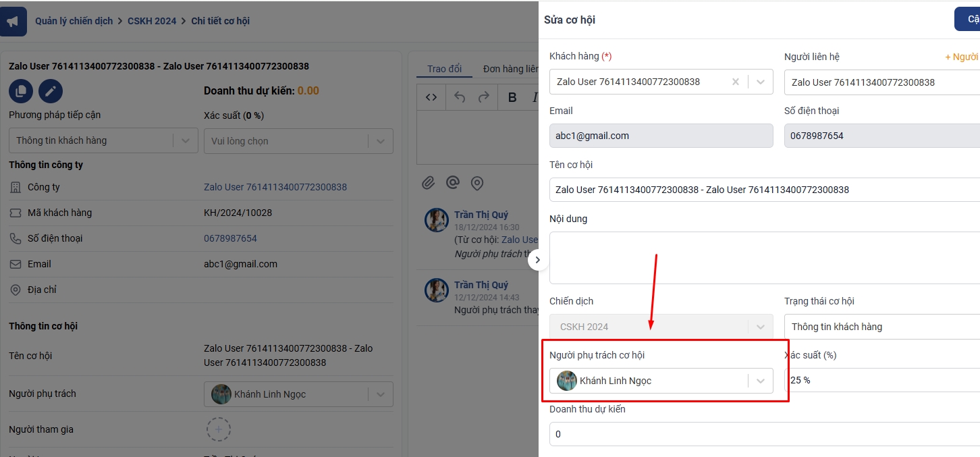Click the Số điện thoại field in edit form

click(x=882, y=136)
